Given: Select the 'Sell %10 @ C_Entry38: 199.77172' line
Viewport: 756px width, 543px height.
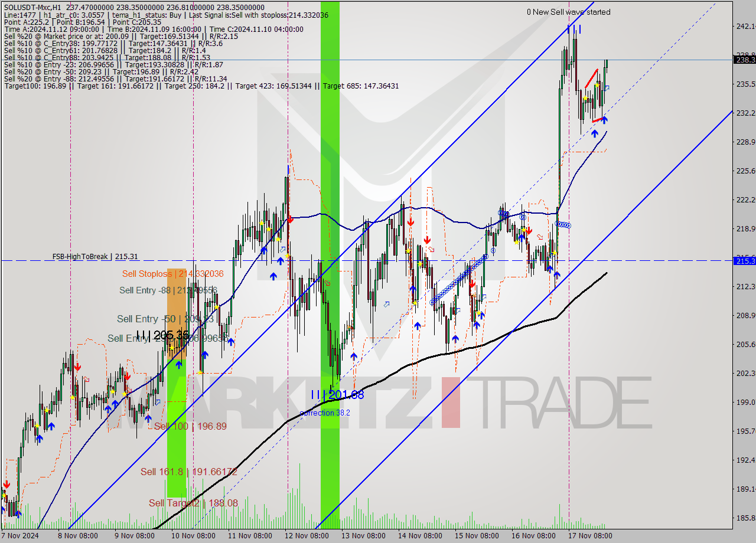Looking at the screenshot, I should point(113,43).
